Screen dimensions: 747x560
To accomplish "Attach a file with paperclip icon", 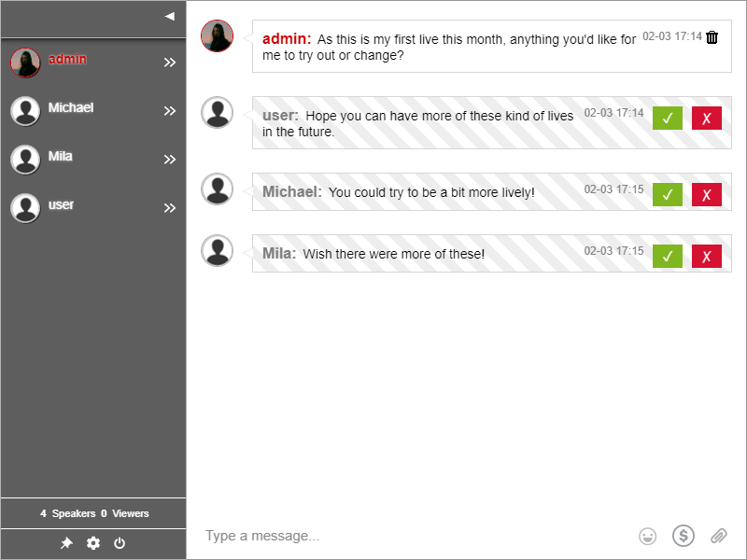I will [x=718, y=536].
